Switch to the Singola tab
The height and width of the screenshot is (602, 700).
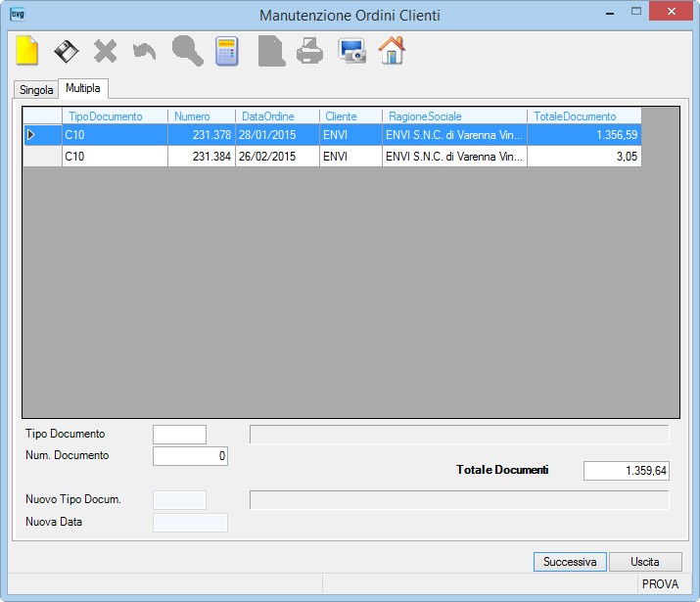point(36,90)
